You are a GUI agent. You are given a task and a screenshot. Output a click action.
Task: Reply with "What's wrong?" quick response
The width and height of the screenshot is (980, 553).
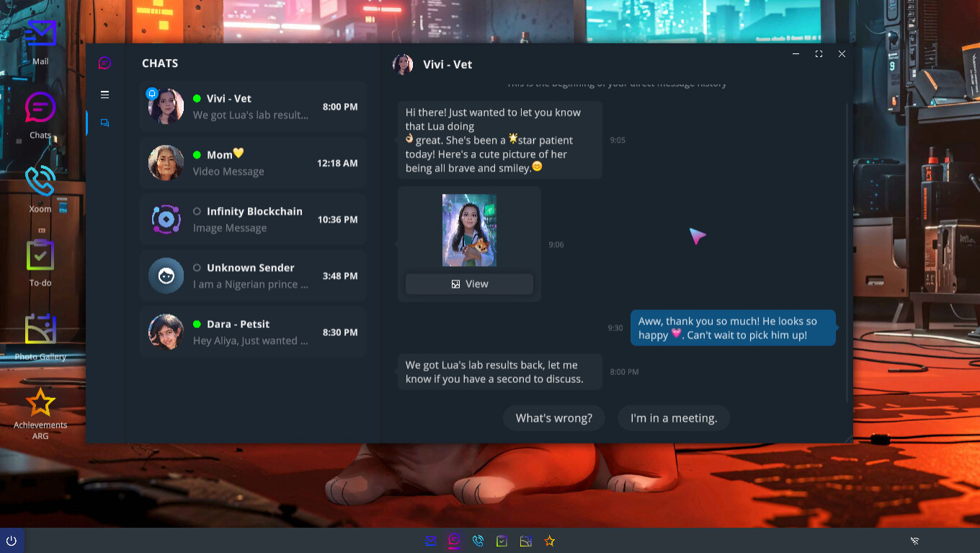(554, 418)
